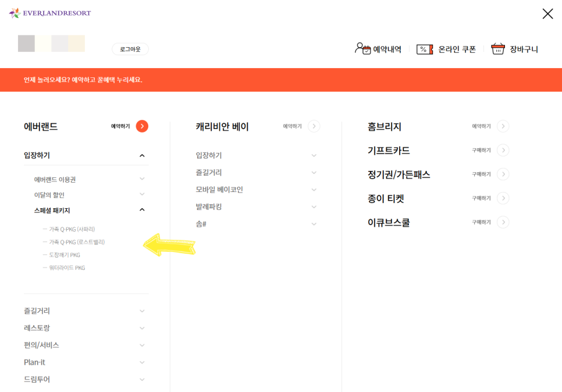562x392 pixels.
Task: Click the 로그아웃 button
Action: pyautogui.click(x=130, y=49)
